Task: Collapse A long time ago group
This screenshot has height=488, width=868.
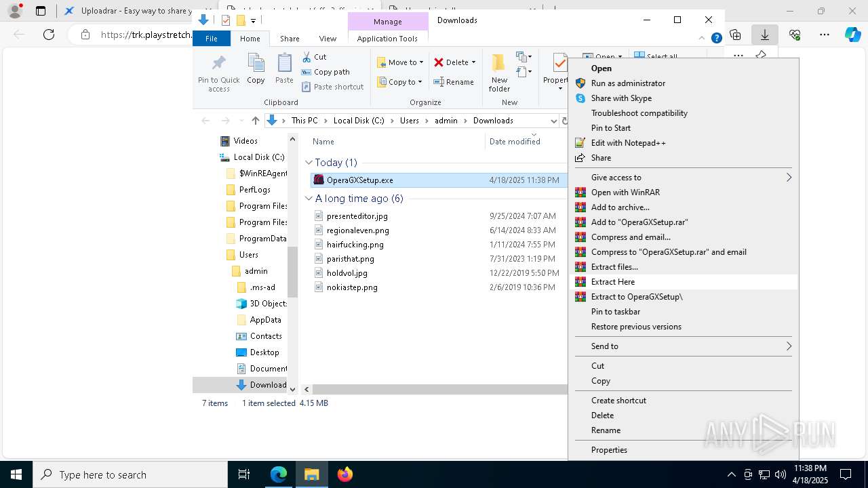Action: click(x=309, y=199)
